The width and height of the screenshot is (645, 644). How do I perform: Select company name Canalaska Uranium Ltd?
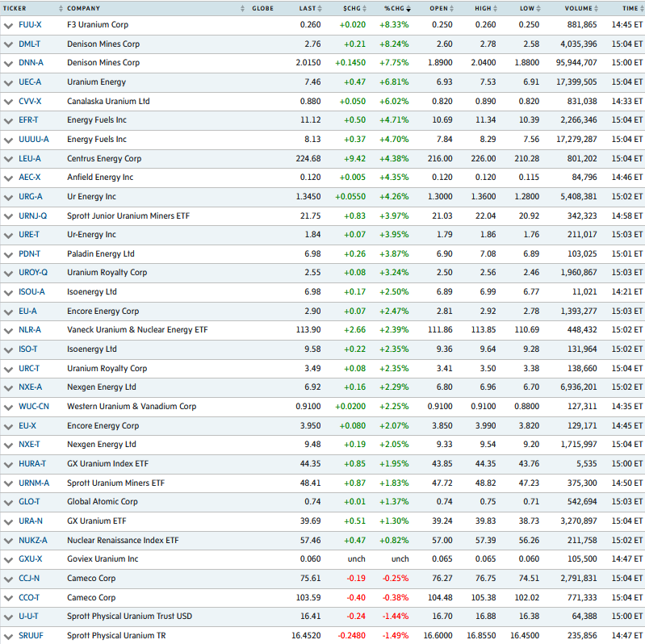pyautogui.click(x=109, y=101)
